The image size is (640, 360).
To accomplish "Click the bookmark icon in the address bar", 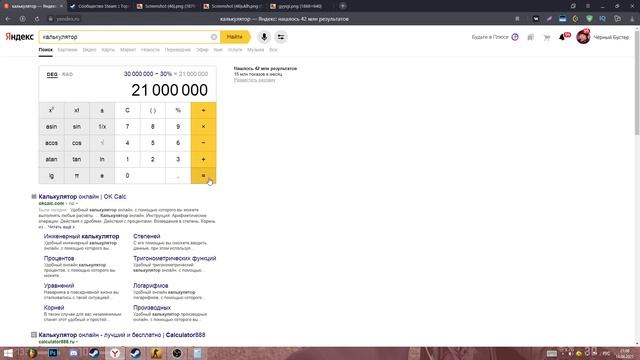I will click(517, 19).
